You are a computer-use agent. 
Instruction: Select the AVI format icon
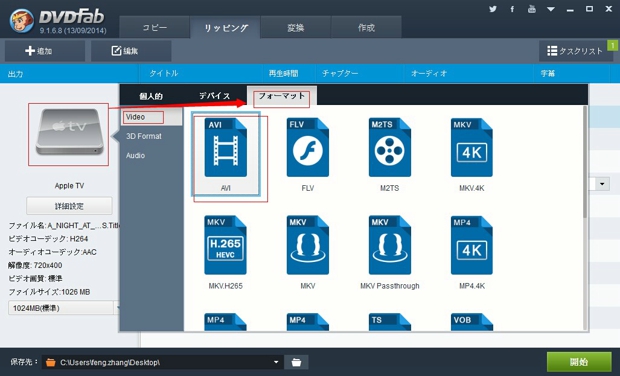coord(225,147)
